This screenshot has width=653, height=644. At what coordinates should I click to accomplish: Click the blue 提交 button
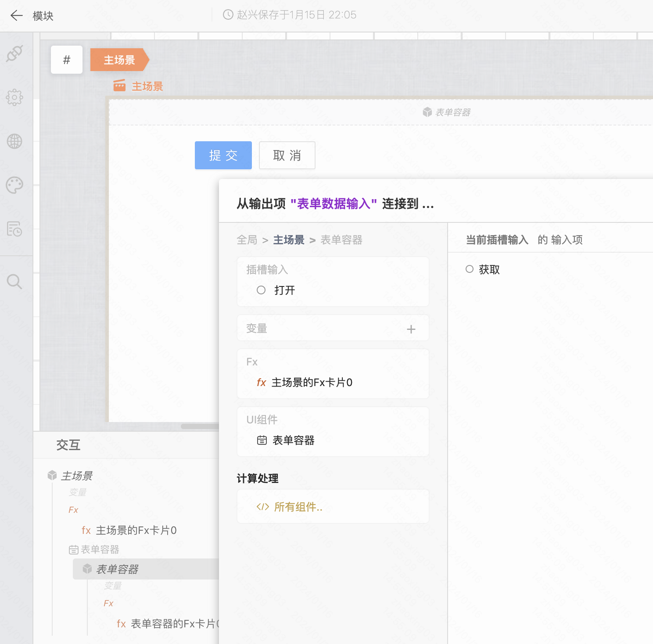223,155
